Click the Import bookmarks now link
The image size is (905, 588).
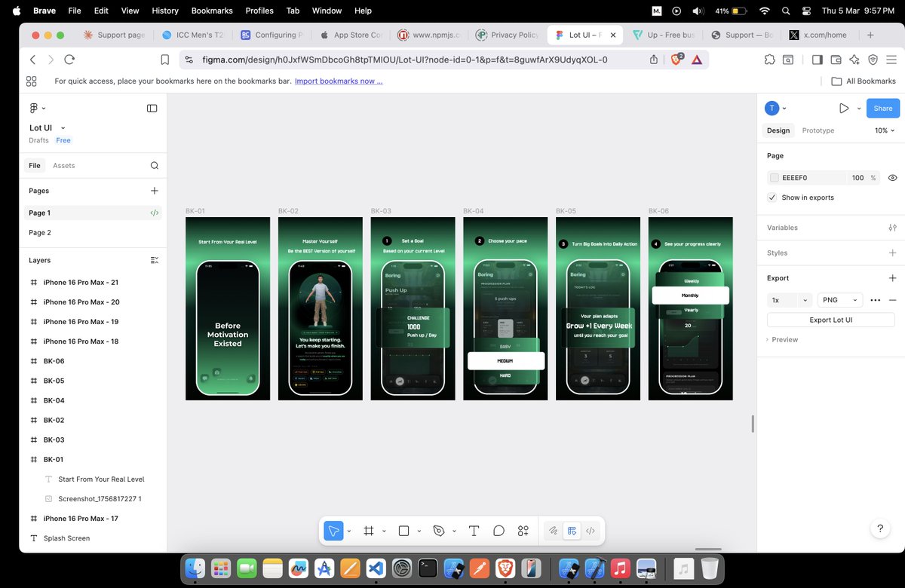[x=339, y=81]
